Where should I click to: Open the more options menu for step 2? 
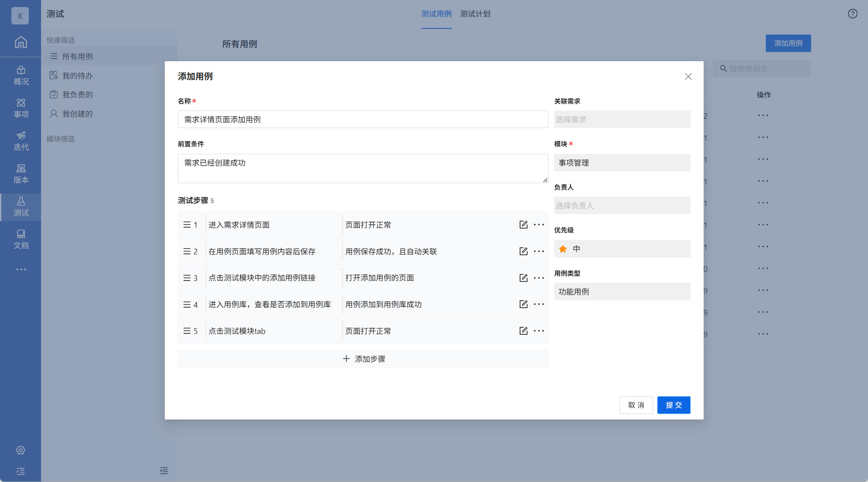pos(539,251)
